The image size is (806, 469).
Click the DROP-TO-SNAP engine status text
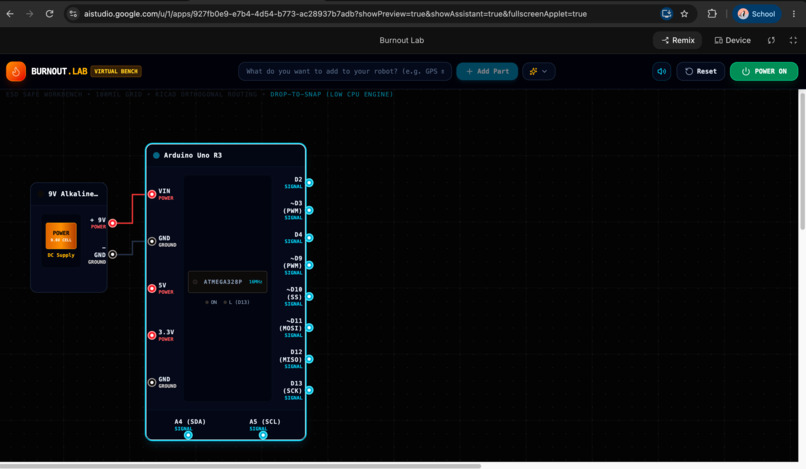pyautogui.click(x=332, y=94)
